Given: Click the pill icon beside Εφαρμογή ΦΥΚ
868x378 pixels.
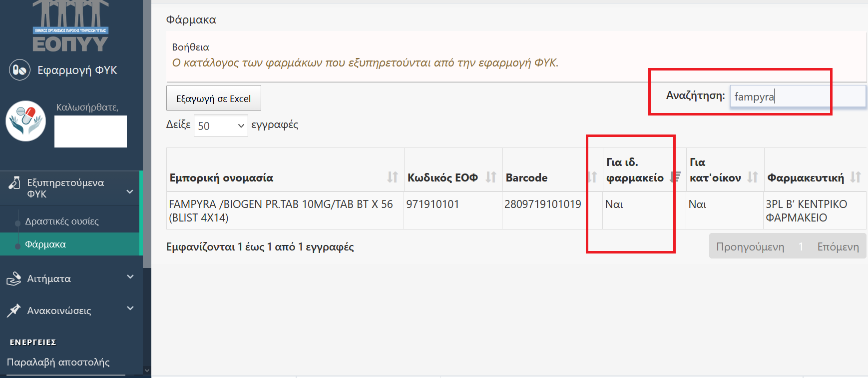Looking at the screenshot, I should pos(19,70).
